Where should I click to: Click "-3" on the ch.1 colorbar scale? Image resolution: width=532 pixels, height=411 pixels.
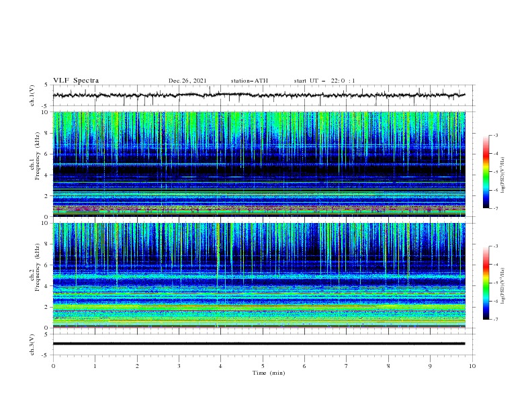point(495,135)
